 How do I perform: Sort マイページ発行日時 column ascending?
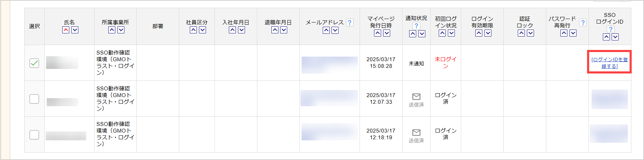pyautogui.click(x=378, y=33)
